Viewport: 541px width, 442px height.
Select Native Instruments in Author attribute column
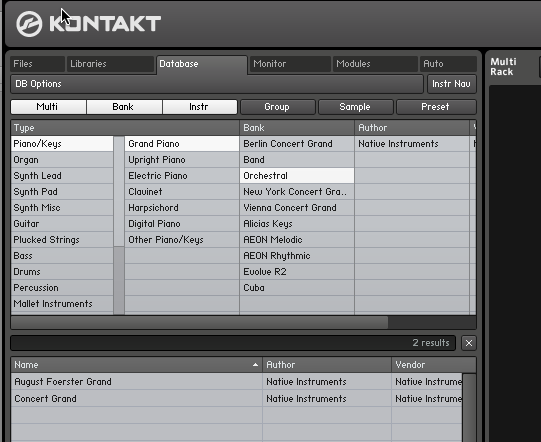[x=412, y=144]
